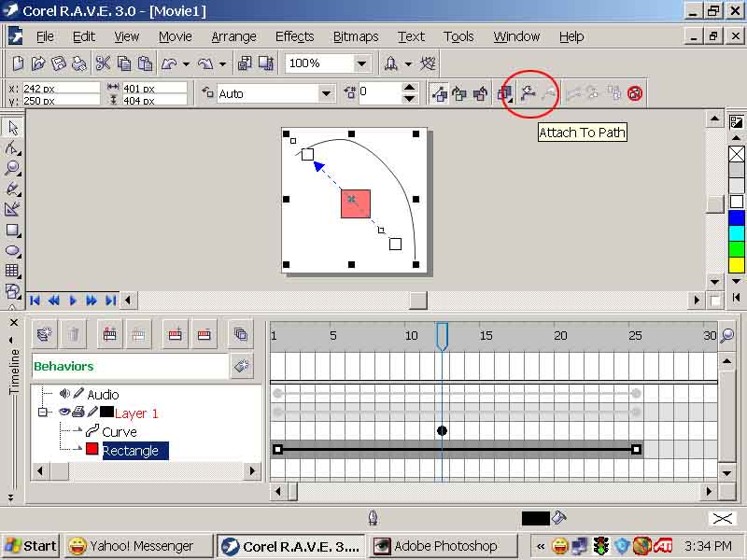Open the Redo history dropdown arrow
This screenshot has width=747, height=560.
pos(222,63)
